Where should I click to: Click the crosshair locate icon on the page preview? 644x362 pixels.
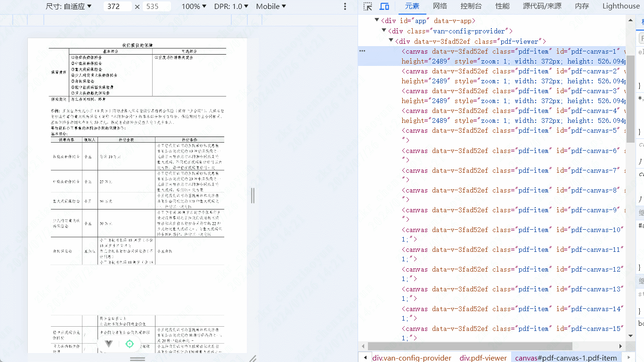(130, 344)
